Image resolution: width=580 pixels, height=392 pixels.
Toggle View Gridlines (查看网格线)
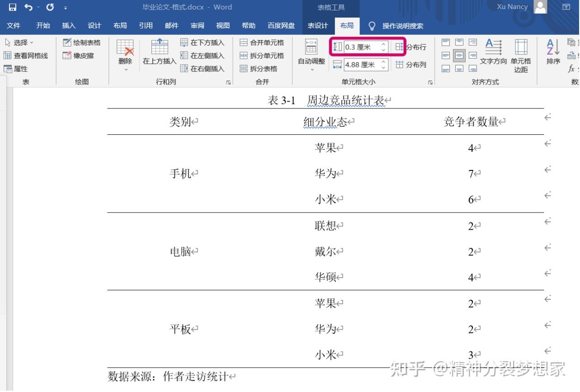pyautogui.click(x=26, y=56)
